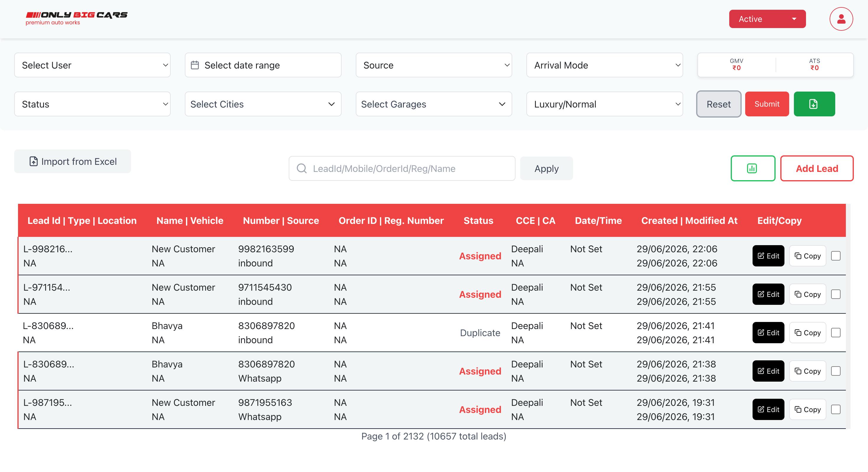Open the green bar chart statistics icon
The image size is (868, 472).
tap(753, 168)
